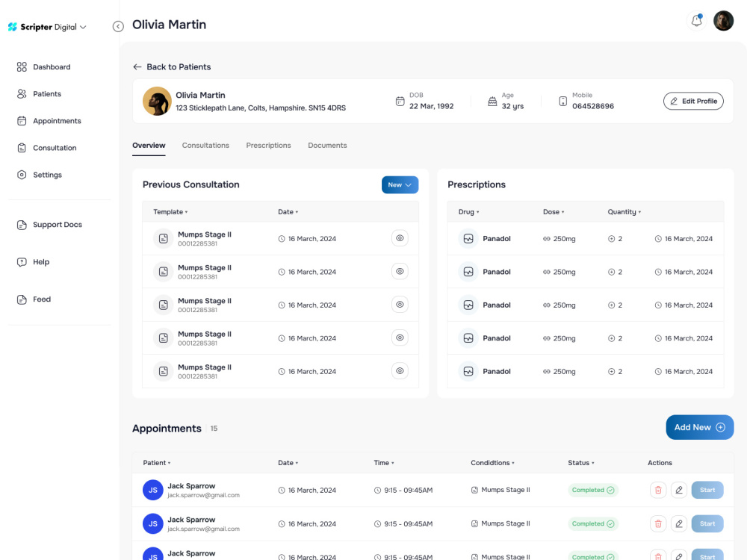
Task: Click drug icon of first Panadol row
Action: point(468,239)
